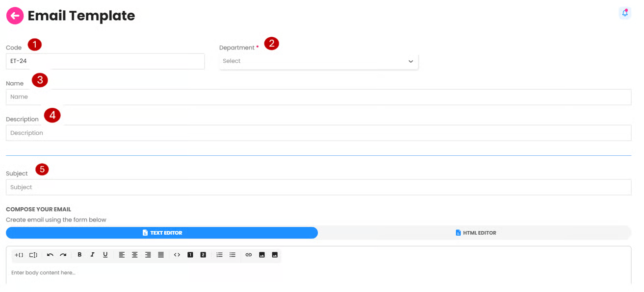
Task: Open the Department dropdown
Action: [318, 61]
